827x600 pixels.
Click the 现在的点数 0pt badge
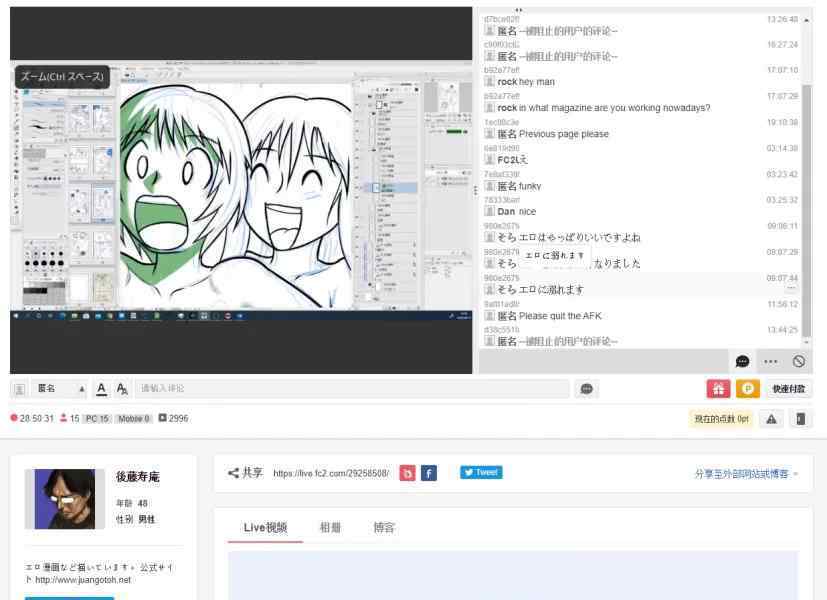pos(721,419)
